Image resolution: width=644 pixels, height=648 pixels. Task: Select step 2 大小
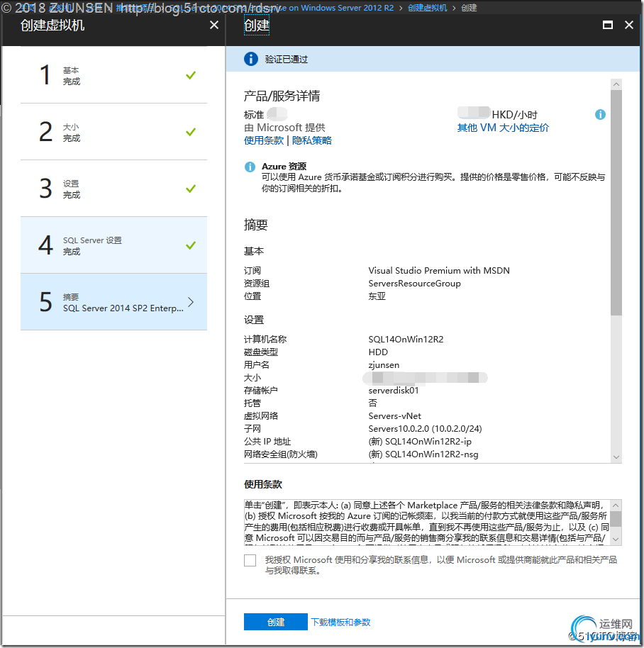click(113, 132)
